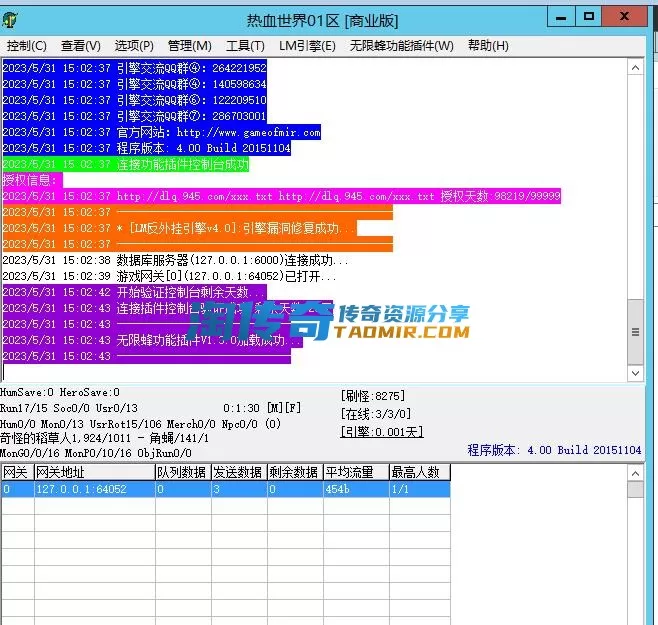Click the QQ群 140598634 log line

tap(134, 84)
